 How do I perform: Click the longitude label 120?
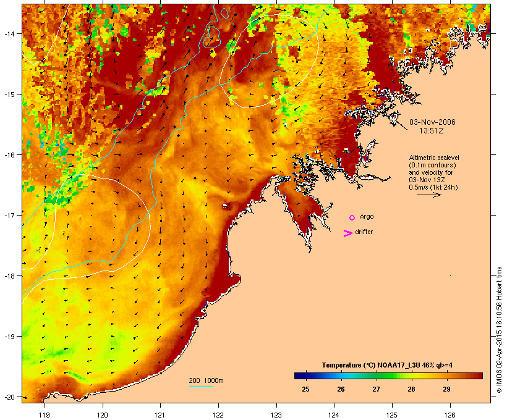[103, 415]
